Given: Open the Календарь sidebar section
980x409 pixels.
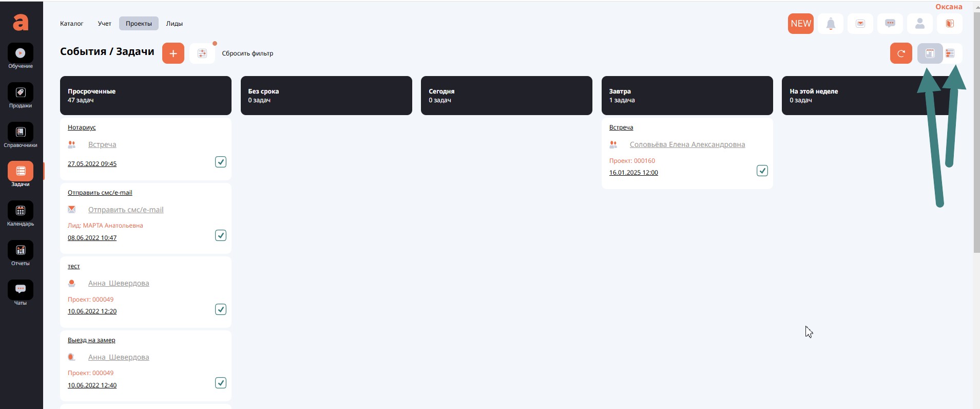Looking at the screenshot, I should (21, 211).
